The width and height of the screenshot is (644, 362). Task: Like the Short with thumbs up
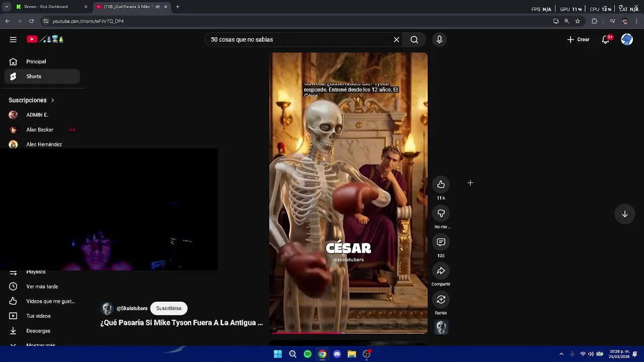(441, 185)
